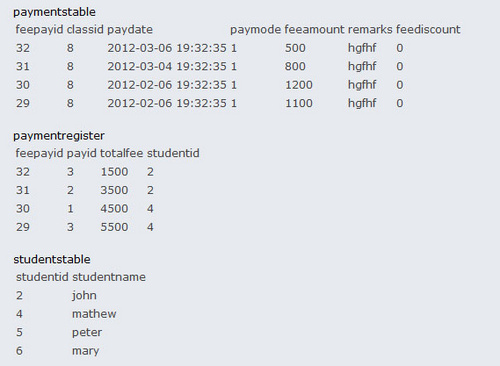Screen dimensions: 500x366
Task: Select the student name mathew
Action: 94,314
